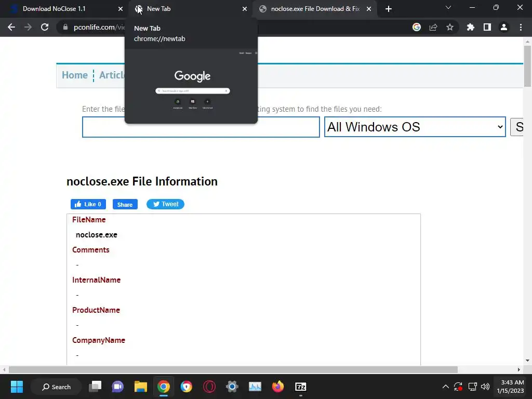532x399 pixels.
Task: Click the Google Chrome taskbar icon
Action: point(164,387)
